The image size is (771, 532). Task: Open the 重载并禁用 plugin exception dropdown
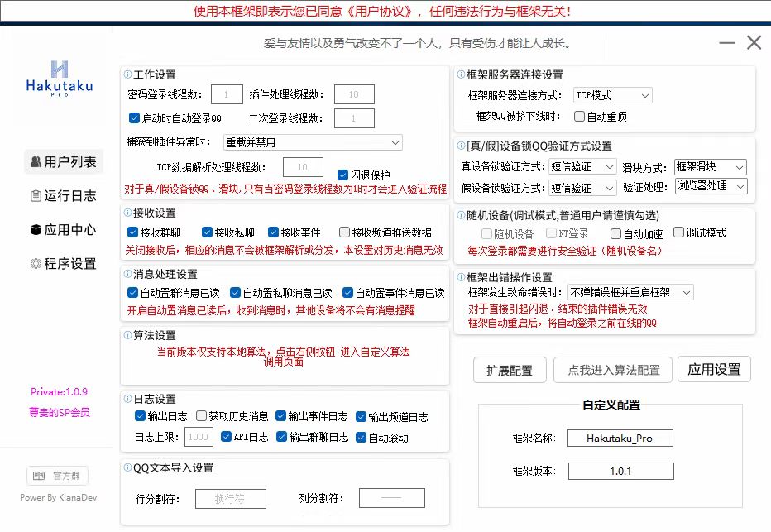[x=313, y=142]
